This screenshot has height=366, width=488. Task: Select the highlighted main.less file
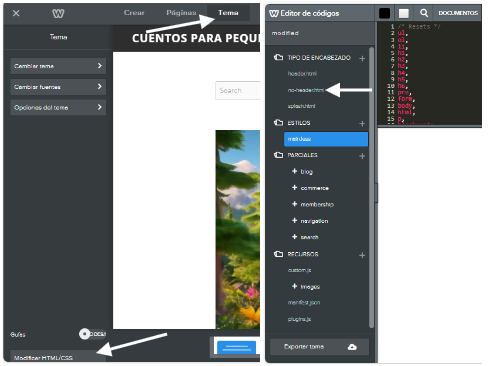[326, 139]
